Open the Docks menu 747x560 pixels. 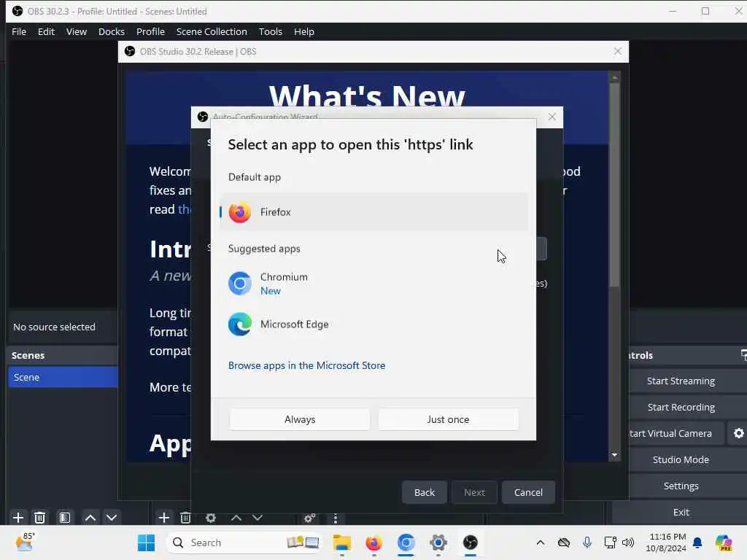(112, 31)
